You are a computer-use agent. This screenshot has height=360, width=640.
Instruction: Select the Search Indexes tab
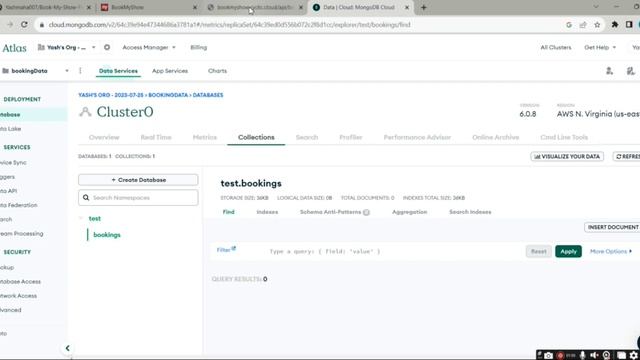click(470, 212)
